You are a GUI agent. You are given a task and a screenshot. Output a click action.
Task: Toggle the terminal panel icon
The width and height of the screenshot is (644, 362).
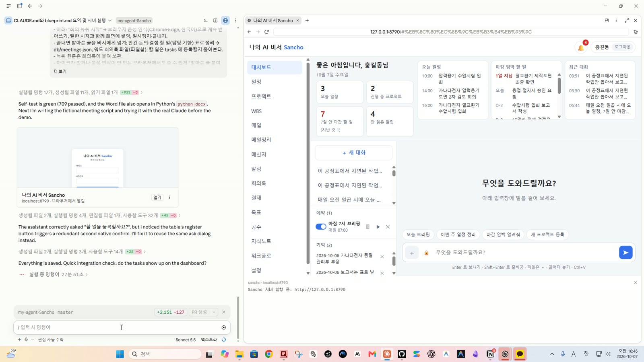pos(205,21)
